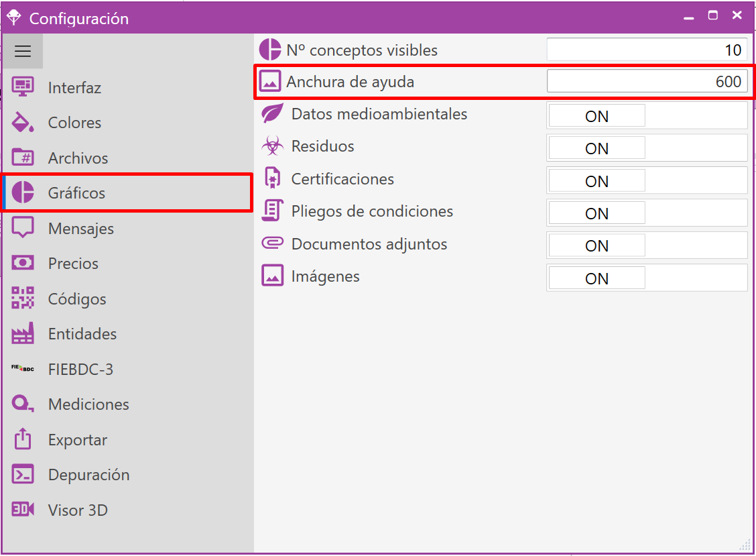Toggle Pliegos de condiciones switch
This screenshot has height=556, width=756.
coord(596,213)
